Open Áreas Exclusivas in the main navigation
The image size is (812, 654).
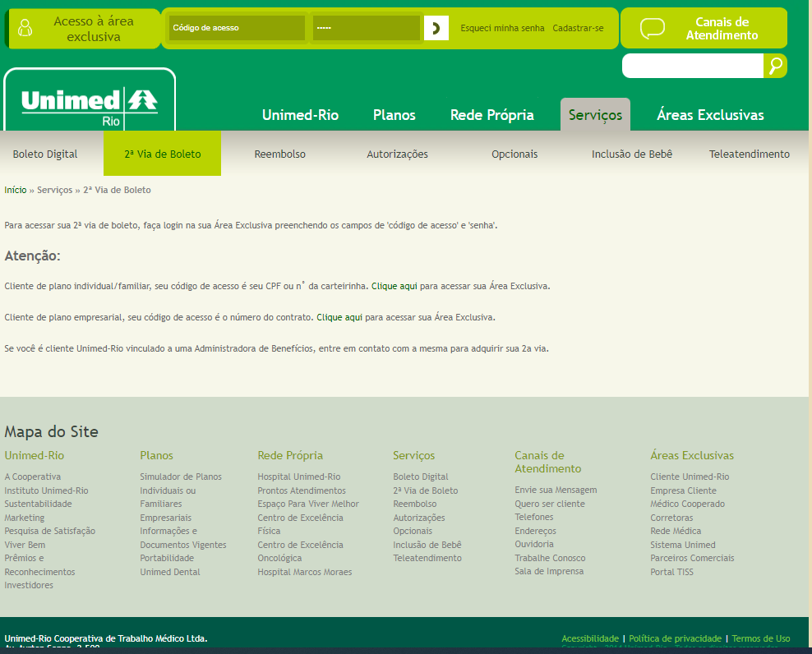(x=710, y=115)
